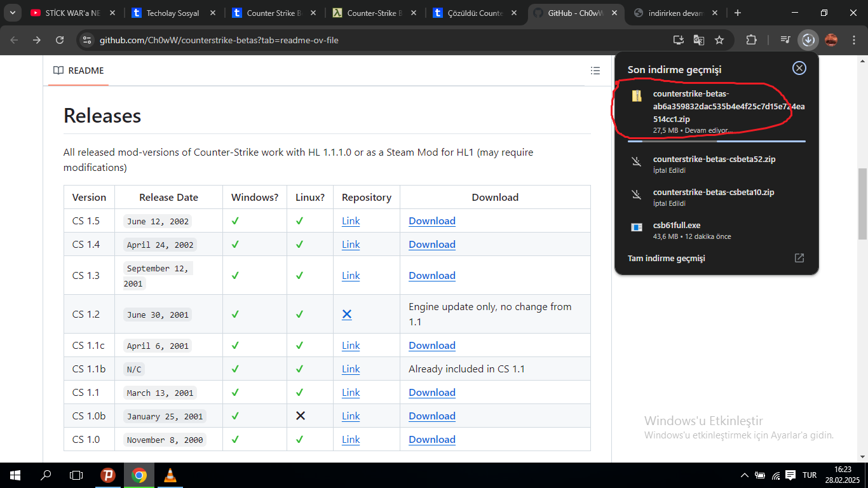The width and height of the screenshot is (868, 488).
Task: Open Chrome from the taskbar
Action: pos(139,475)
